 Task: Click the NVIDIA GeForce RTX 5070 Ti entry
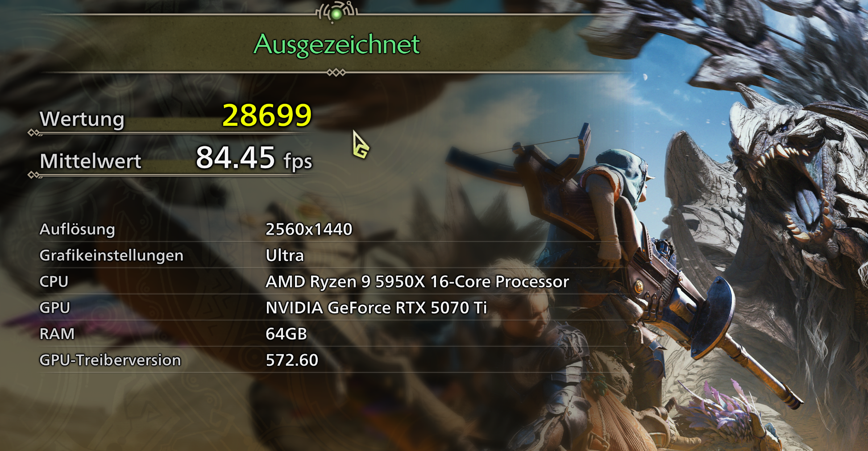pyautogui.click(x=376, y=308)
